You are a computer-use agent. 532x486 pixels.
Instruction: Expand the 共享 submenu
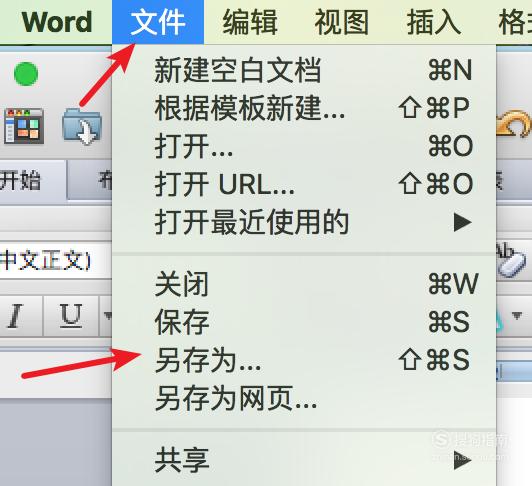[304, 460]
